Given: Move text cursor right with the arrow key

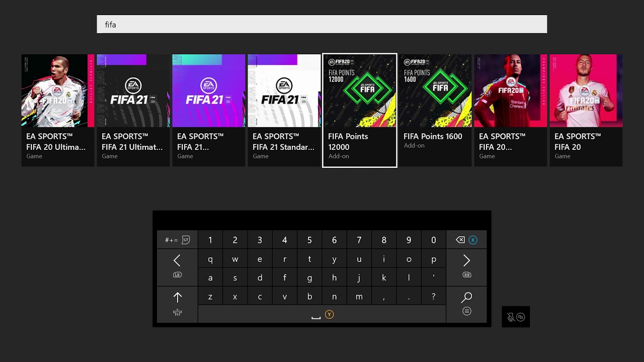Looking at the screenshot, I should click(x=466, y=267).
